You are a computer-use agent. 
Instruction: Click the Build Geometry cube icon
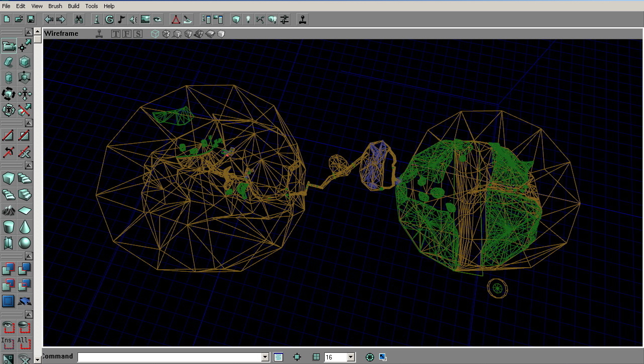click(236, 20)
